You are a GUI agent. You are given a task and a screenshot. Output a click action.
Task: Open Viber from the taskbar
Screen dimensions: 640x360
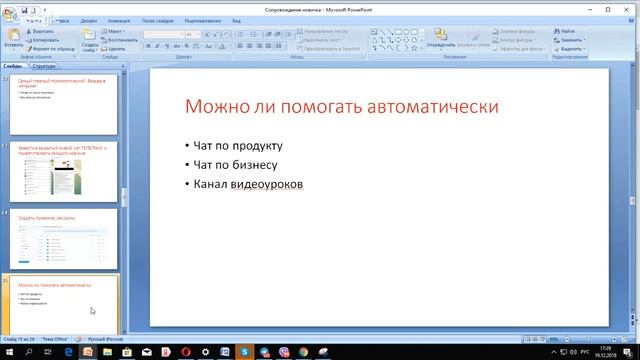pyautogui.click(x=284, y=352)
